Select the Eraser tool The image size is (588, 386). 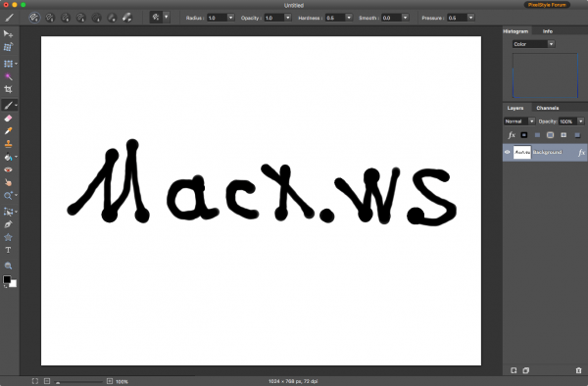(8, 118)
